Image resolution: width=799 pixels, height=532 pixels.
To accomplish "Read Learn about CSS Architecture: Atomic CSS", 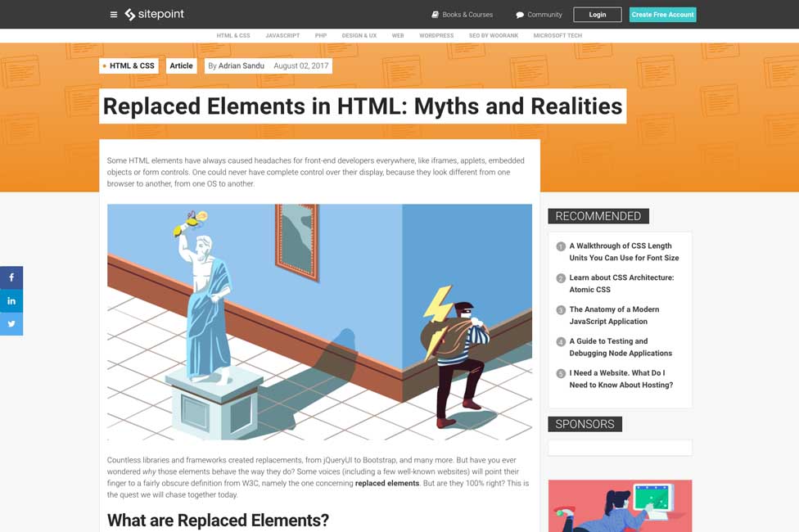I will (x=621, y=283).
